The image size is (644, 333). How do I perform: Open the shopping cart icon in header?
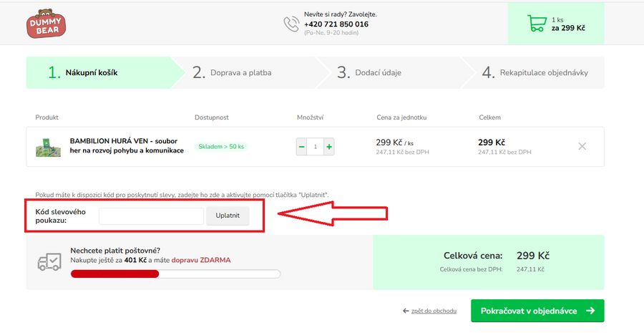coord(536,24)
